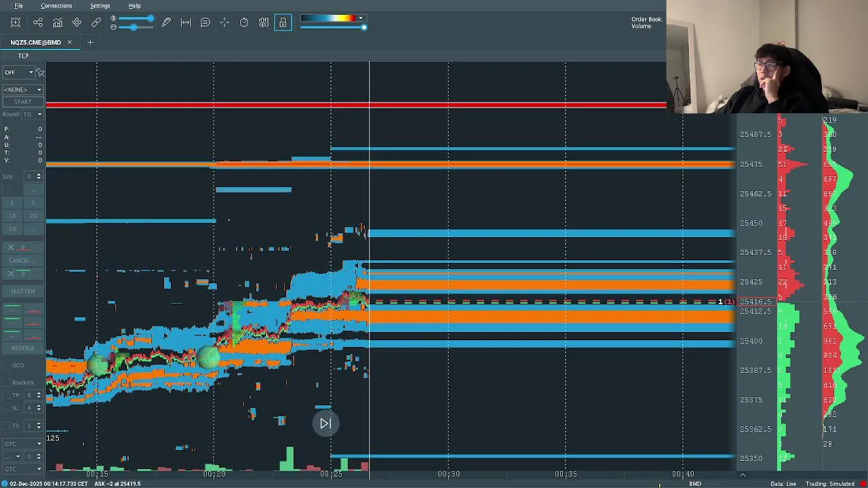
Task: Click the jump-to-live play icon on chart
Action: coord(325,424)
